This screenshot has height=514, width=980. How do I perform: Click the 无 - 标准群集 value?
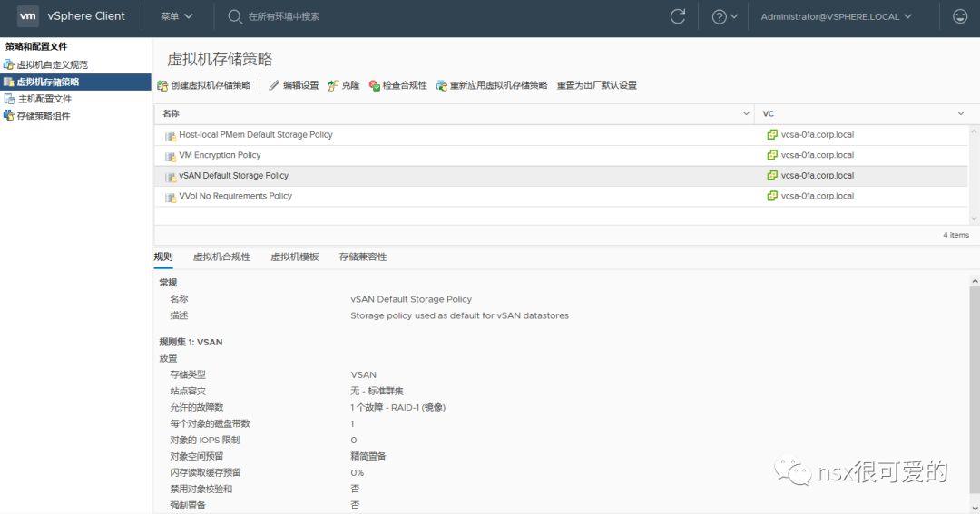[377, 391]
